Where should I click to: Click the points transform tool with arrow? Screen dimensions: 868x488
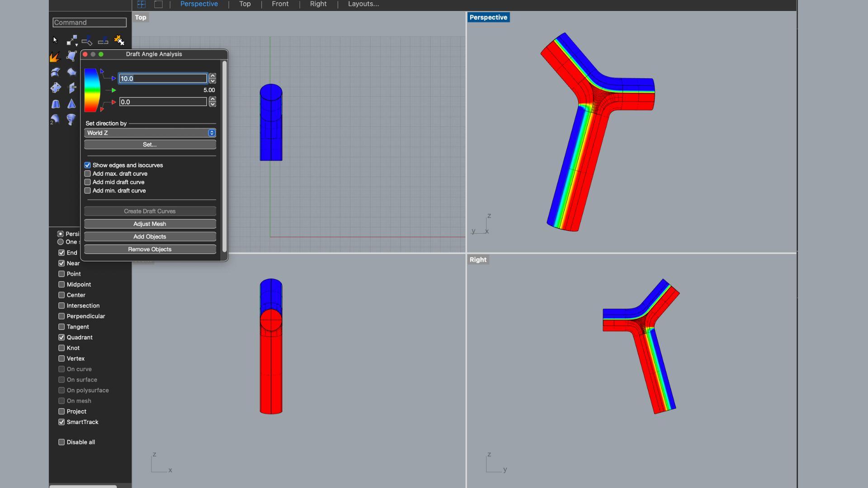(71, 41)
